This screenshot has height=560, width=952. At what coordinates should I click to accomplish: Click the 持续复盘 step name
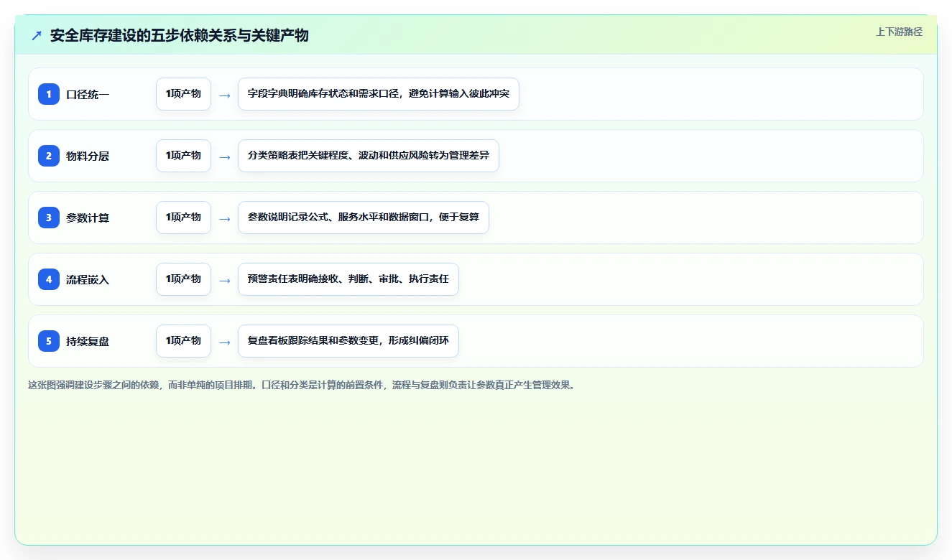point(88,341)
